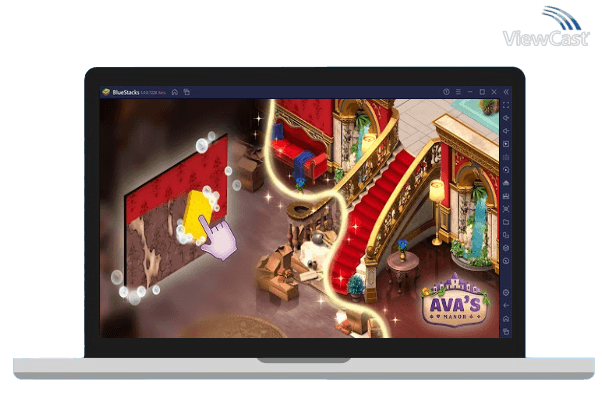
Task: Collapse the sidebar with double-chevron icon
Action: (x=506, y=92)
